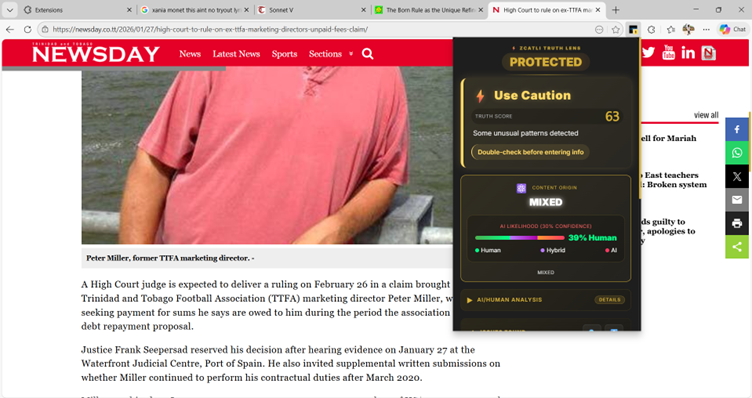Go to the Sports section

coord(284,54)
